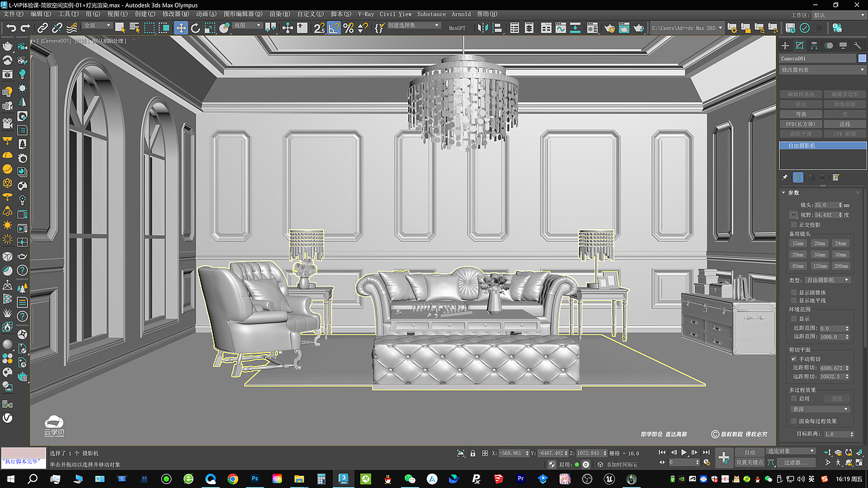The width and height of the screenshot is (868, 488).
Task: Select the 15mm stock lens button
Action: 798,243
